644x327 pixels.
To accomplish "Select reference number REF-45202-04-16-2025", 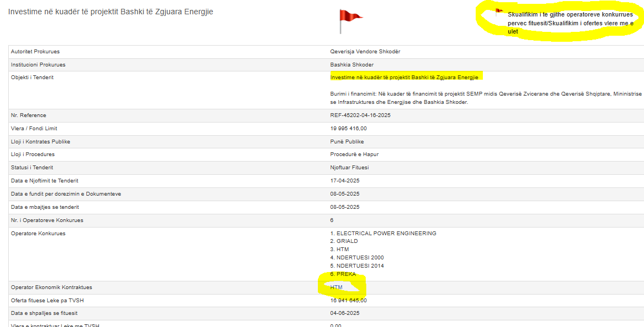I will click(360, 115).
